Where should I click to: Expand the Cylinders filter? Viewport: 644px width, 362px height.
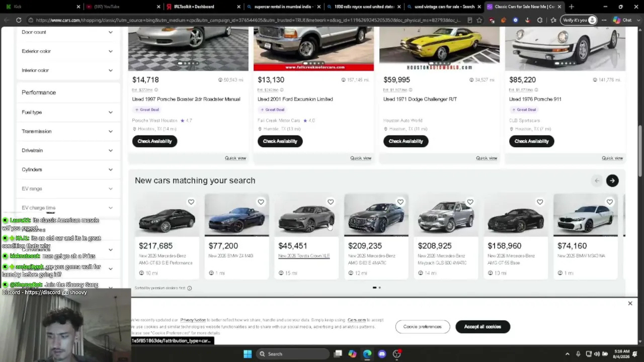(x=67, y=169)
